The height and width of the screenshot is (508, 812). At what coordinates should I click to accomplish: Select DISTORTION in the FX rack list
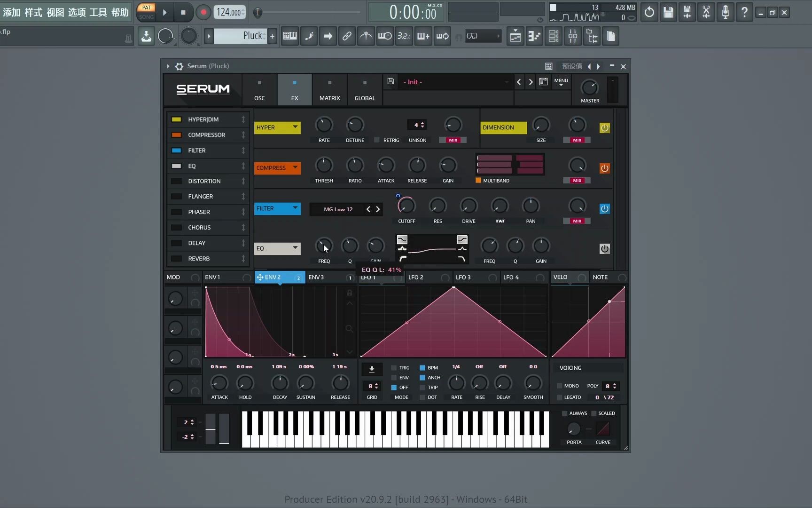pos(207,181)
